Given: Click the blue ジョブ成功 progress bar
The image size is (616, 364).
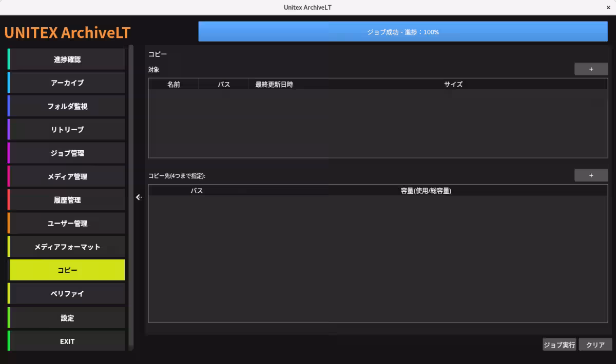Looking at the screenshot, I should (402, 31).
